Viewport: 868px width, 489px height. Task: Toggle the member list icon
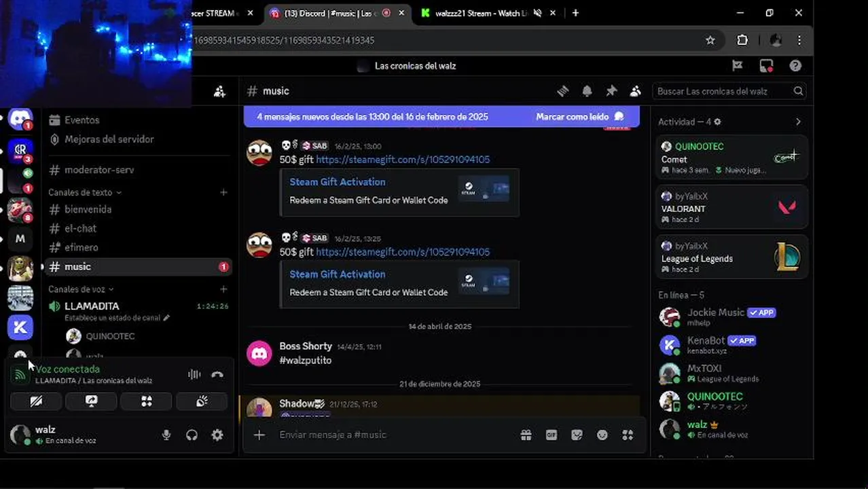[x=636, y=91]
